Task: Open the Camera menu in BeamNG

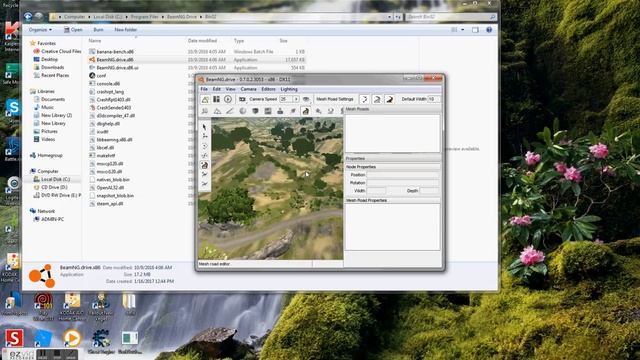Action: click(248, 89)
